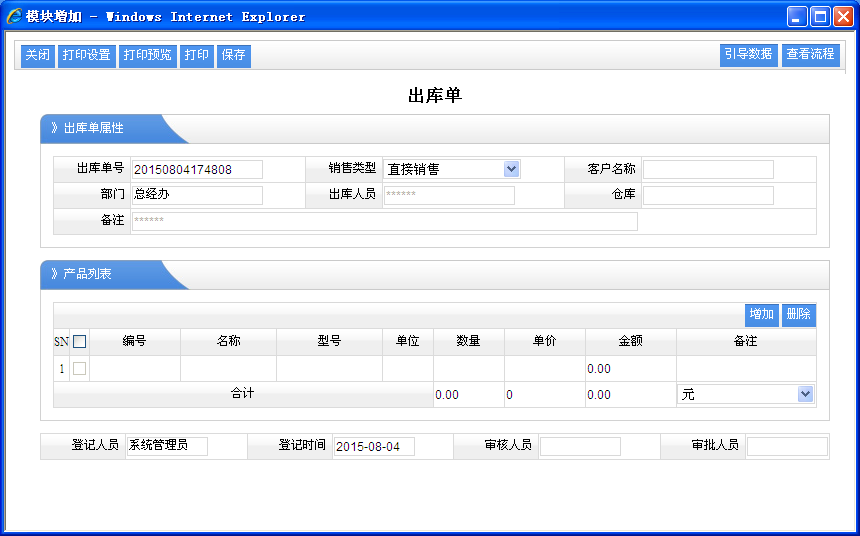This screenshot has width=860, height=536.
Task: Open 打印设置 print settings
Action: (86, 56)
